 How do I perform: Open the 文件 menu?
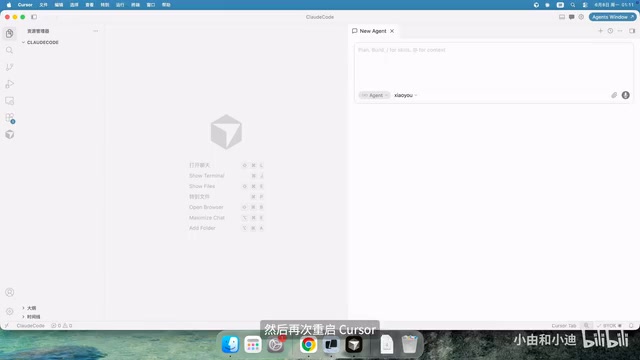coord(43,5)
